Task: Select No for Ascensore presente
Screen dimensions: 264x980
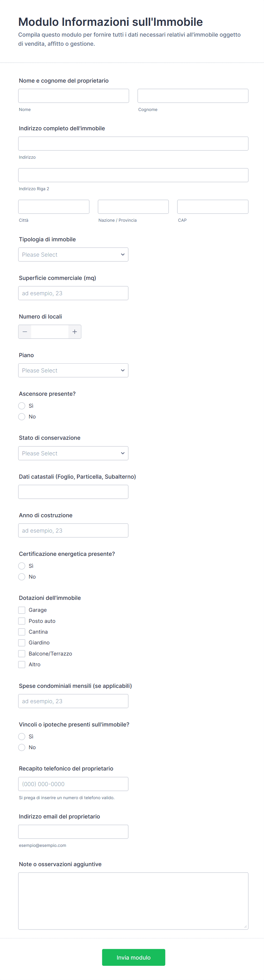Action: (22, 416)
